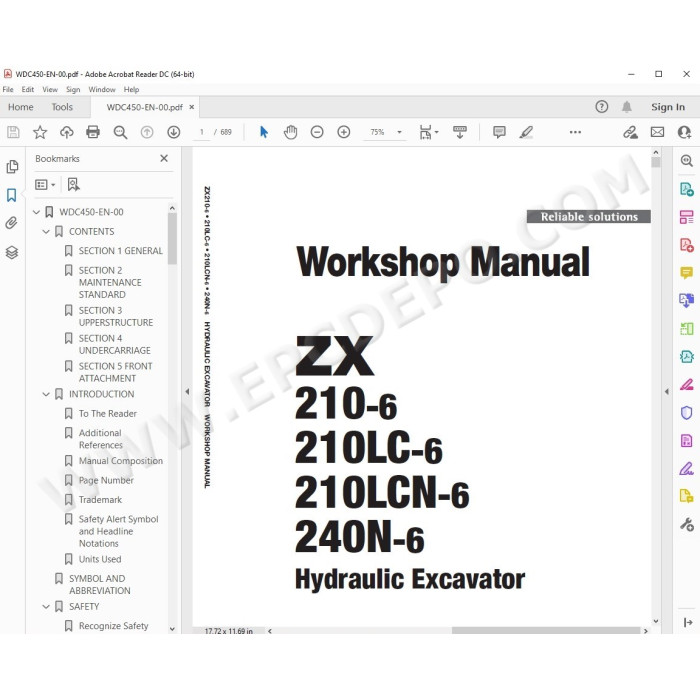
Task: Open the Find text magnifier tool
Action: click(x=120, y=132)
